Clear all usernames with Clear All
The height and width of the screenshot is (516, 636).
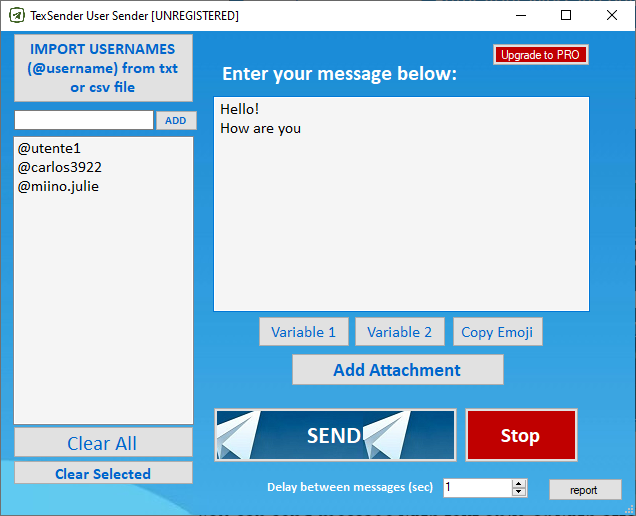(103, 443)
